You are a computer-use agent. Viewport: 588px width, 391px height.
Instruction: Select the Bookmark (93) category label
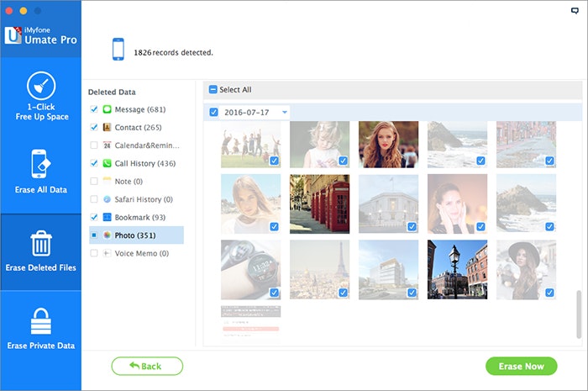click(x=140, y=218)
